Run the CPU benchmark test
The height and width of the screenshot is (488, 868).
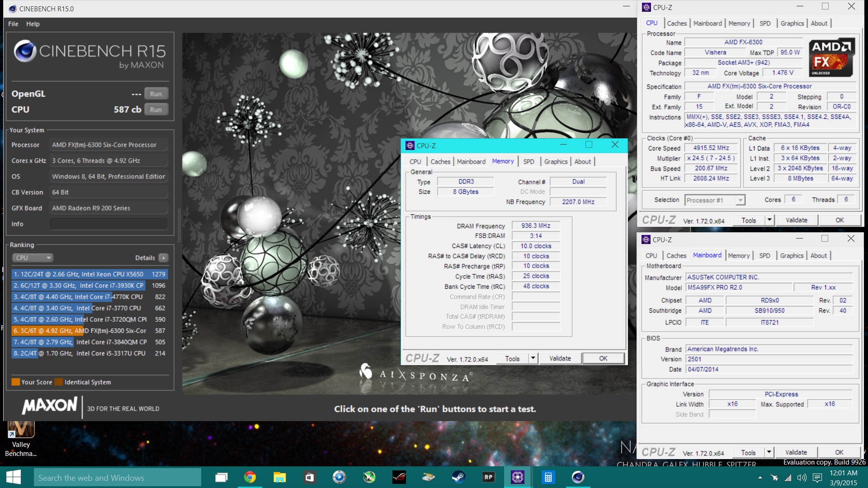point(156,110)
